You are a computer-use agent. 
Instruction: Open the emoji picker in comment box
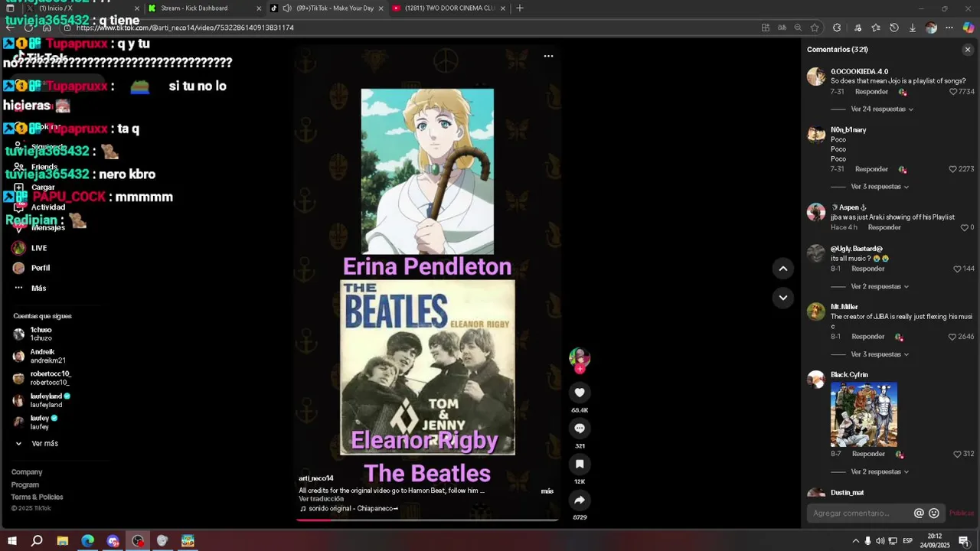click(934, 514)
